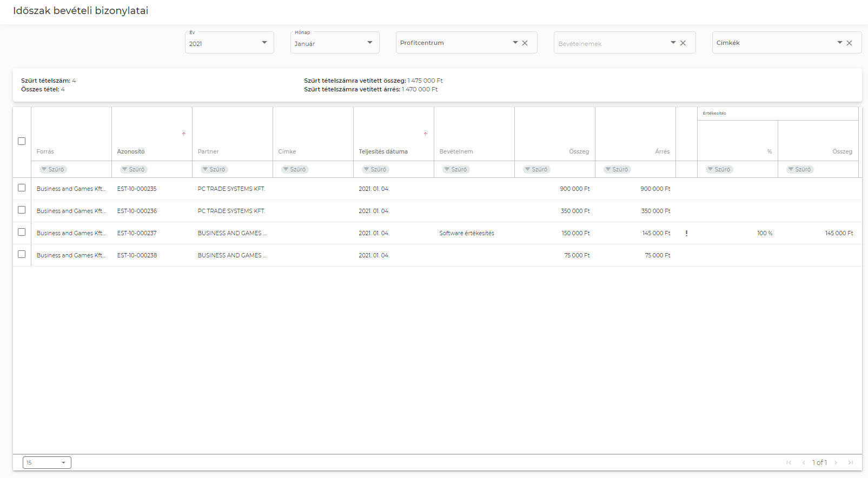Image resolution: width=868 pixels, height=478 pixels.
Task: Go to the previous page arrow
Action: [804, 463]
